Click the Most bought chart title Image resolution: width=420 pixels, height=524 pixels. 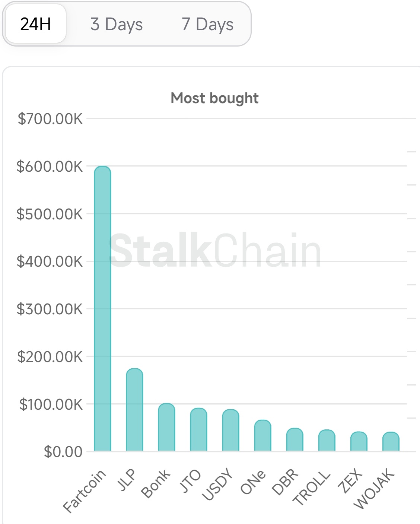click(x=214, y=98)
